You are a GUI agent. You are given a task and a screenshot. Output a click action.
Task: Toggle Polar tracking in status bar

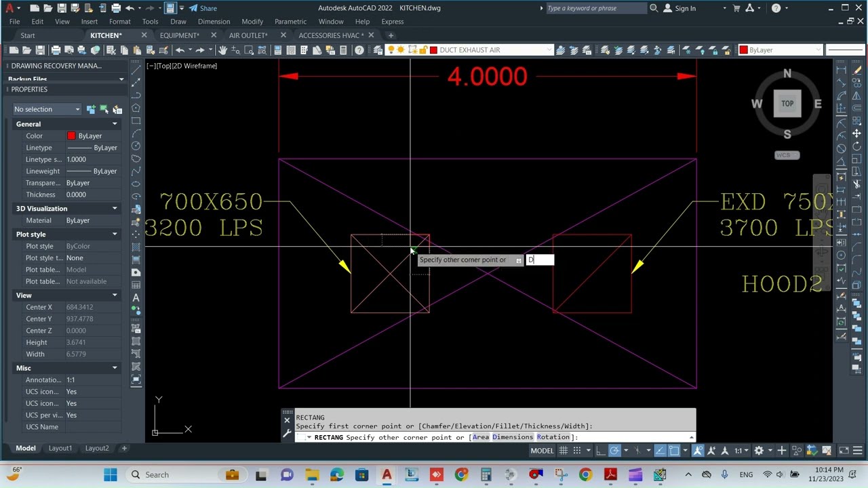(x=614, y=451)
